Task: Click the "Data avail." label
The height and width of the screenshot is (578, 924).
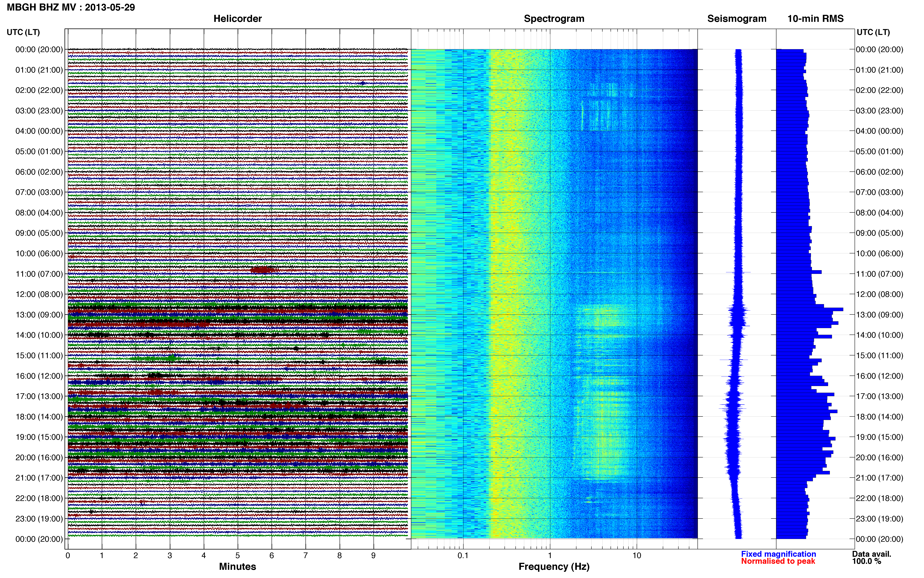Action: click(872, 554)
